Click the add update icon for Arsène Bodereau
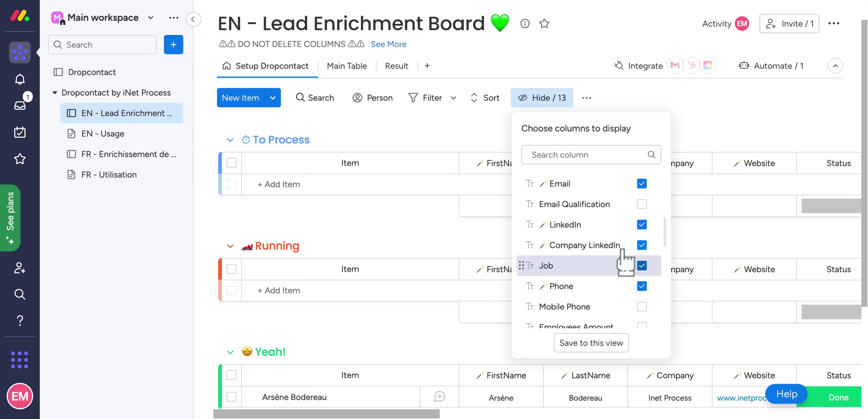This screenshot has height=419, width=868. (x=440, y=397)
